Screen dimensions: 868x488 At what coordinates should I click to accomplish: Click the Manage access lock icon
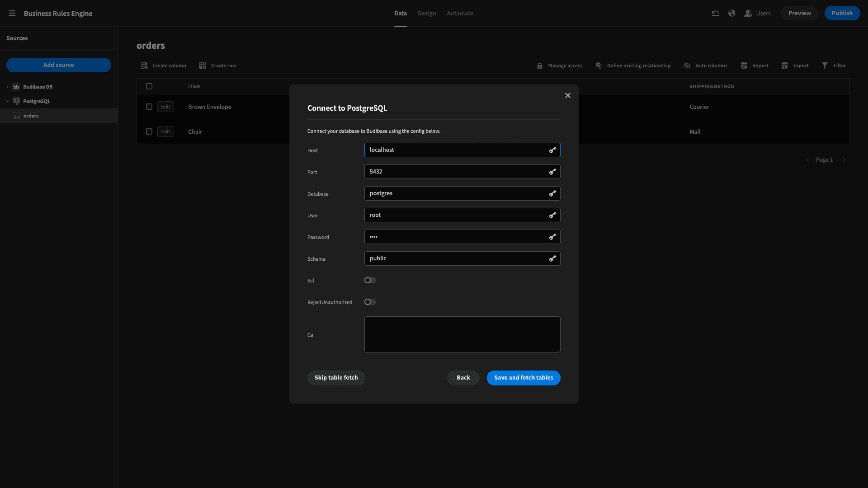(x=540, y=66)
